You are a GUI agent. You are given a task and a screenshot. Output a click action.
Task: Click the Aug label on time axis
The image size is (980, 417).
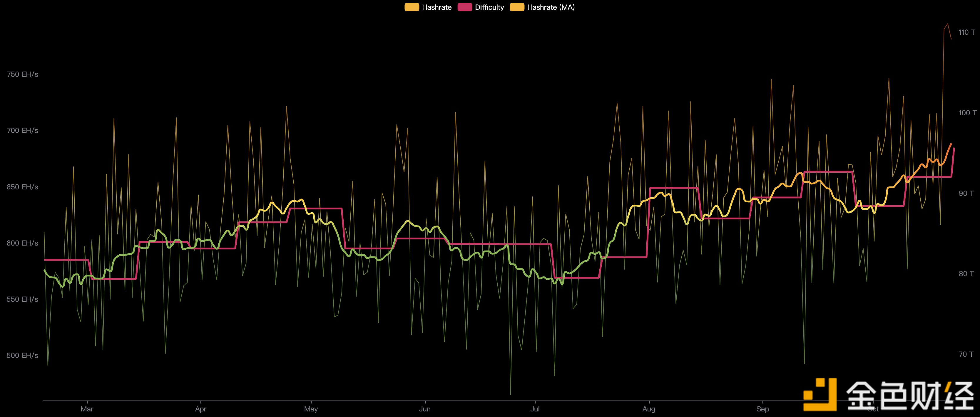[649, 409]
